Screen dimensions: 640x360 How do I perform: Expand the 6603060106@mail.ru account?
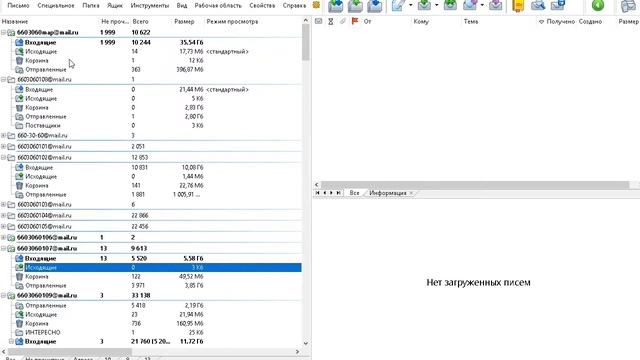coord(3,238)
